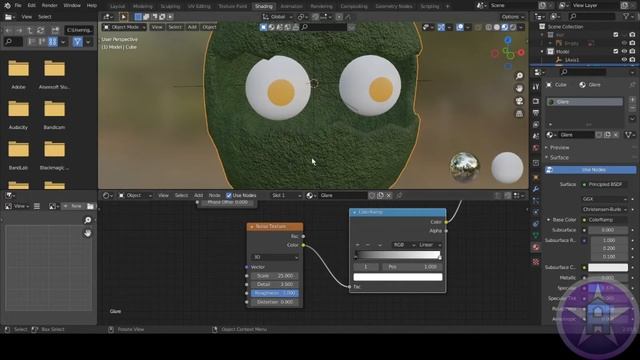Screen dimensions: 640x360
Task: Switch to material preview shading
Action: click(505, 27)
